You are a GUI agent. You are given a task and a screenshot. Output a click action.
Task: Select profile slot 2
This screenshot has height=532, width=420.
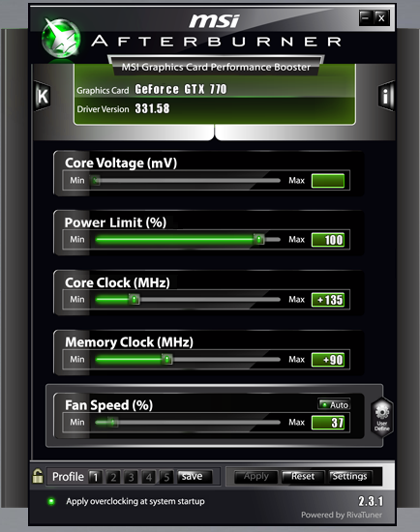click(113, 477)
